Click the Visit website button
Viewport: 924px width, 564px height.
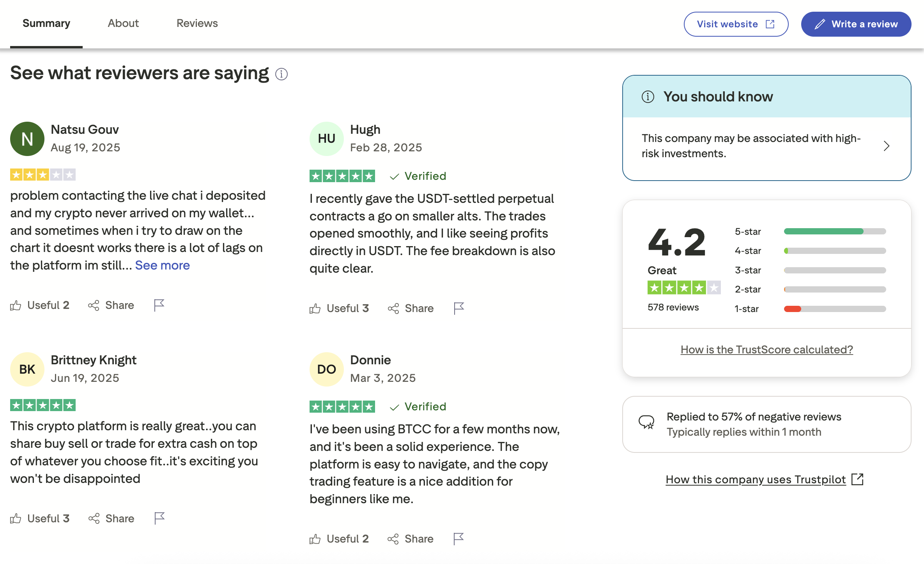click(x=736, y=24)
